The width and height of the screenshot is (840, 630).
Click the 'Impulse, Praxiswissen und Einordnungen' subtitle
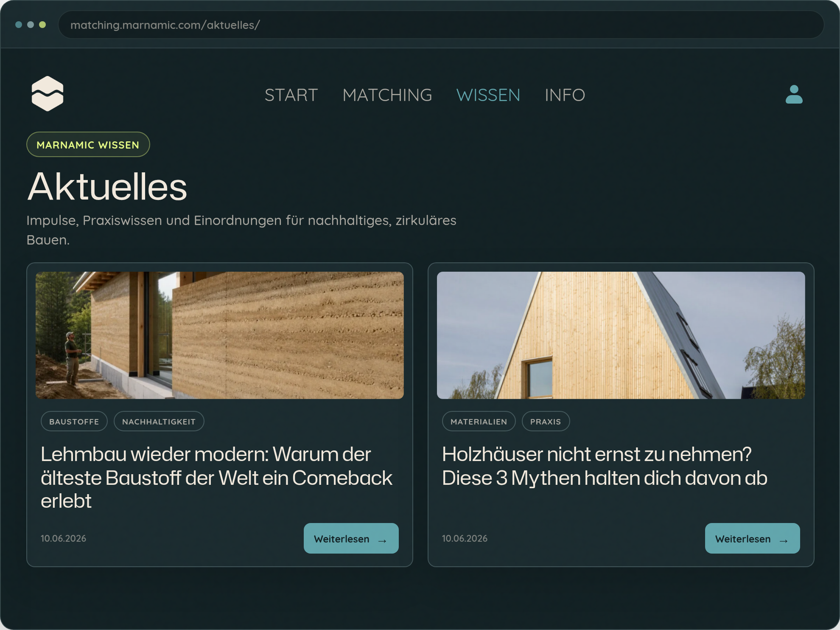pos(241,230)
